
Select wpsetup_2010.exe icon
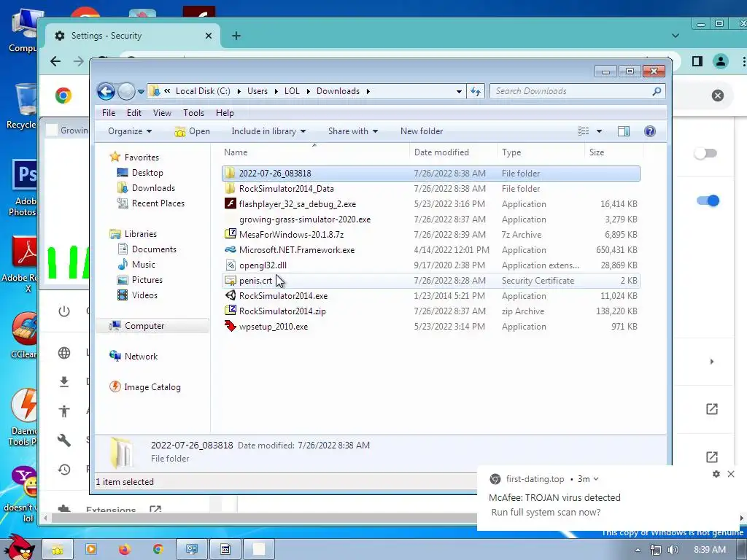pos(231,326)
